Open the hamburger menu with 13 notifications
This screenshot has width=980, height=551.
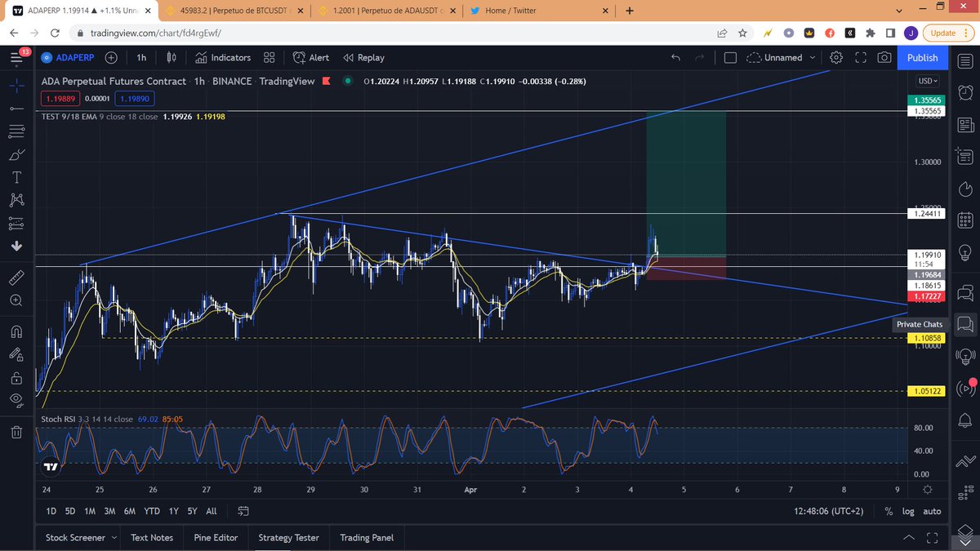17,57
